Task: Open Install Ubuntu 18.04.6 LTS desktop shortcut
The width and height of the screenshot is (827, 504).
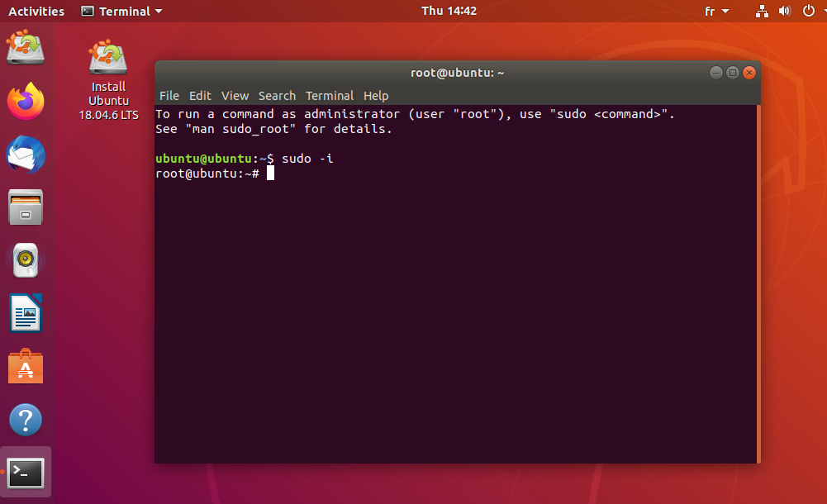Action: tap(108, 81)
